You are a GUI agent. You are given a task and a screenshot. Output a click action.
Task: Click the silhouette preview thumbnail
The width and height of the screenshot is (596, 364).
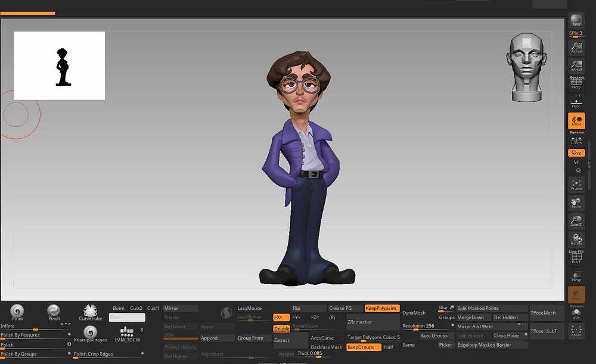point(59,66)
